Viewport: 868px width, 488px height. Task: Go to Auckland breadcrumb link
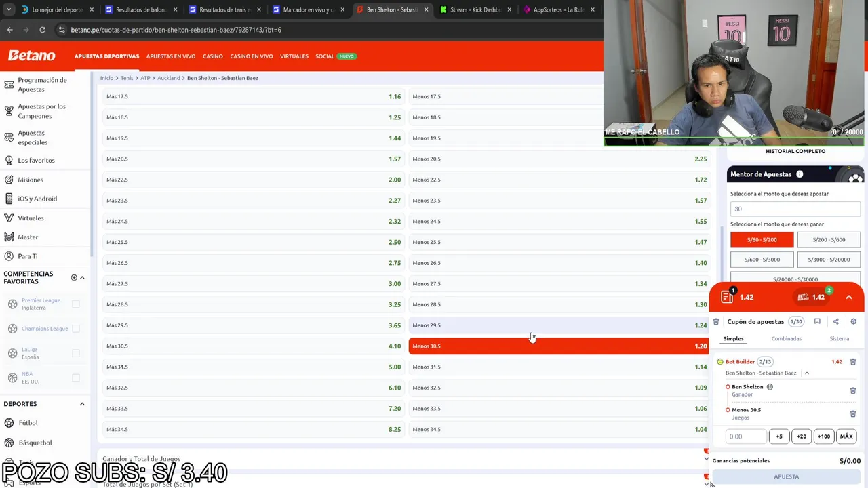coord(169,78)
